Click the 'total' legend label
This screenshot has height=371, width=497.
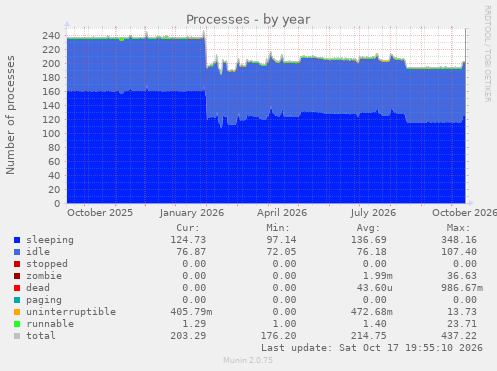(x=41, y=336)
